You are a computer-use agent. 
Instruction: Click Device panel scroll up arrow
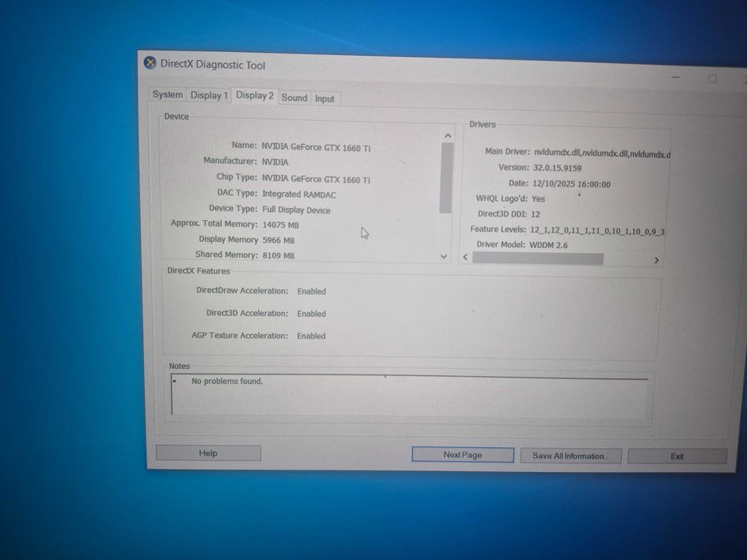(448, 136)
